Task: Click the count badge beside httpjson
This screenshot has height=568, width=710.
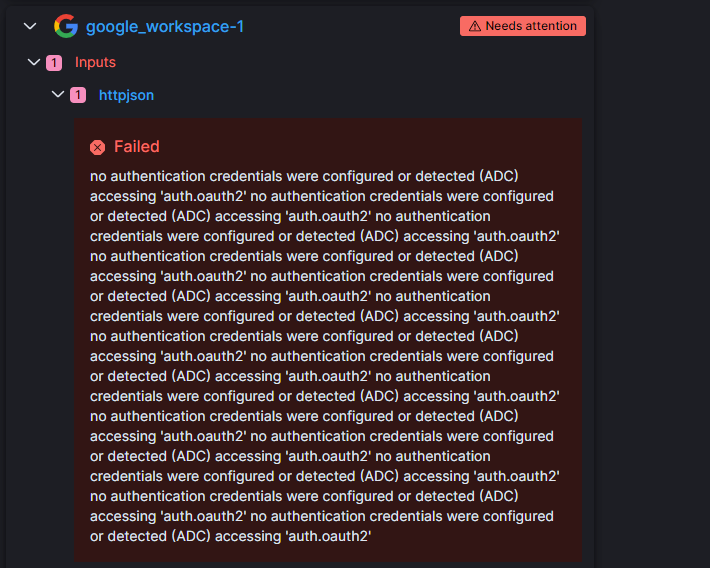Action: coord(78,95)
